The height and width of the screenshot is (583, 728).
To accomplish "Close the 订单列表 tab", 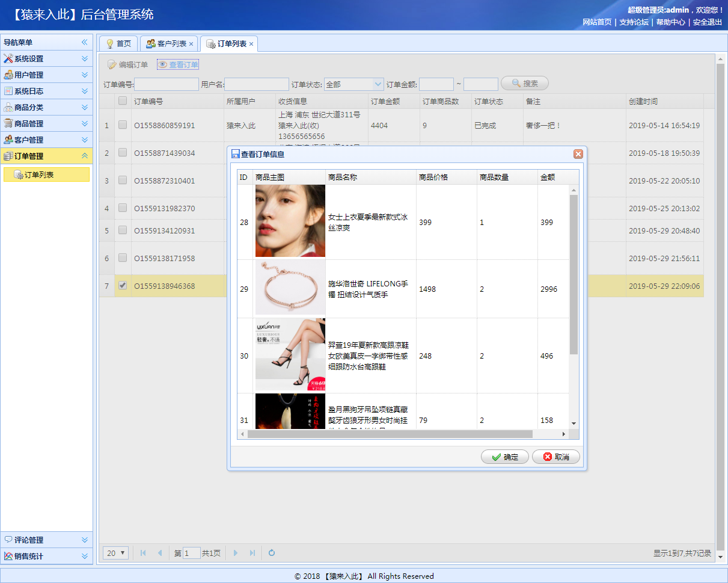I will [251, 44].
